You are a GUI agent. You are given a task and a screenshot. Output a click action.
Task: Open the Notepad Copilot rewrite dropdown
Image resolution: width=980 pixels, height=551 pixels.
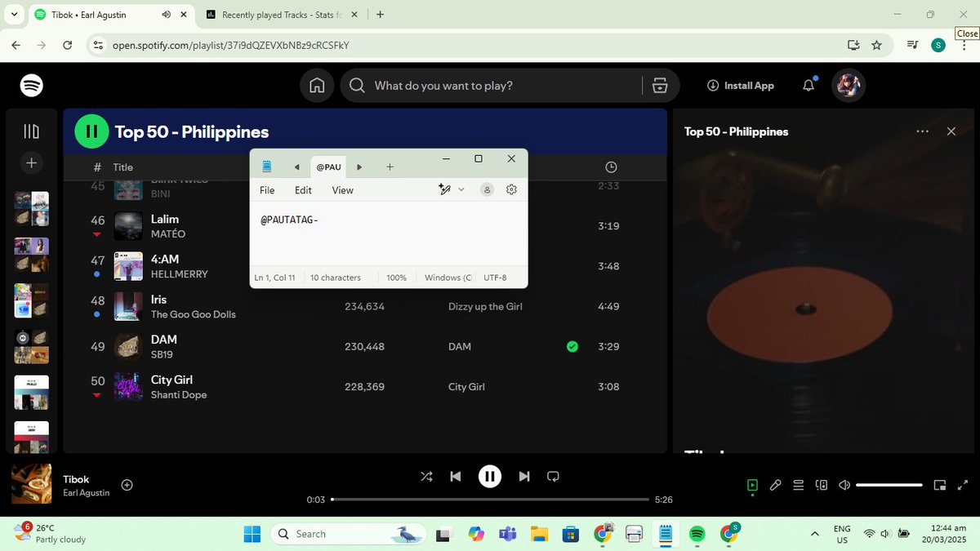coord(461,189)
